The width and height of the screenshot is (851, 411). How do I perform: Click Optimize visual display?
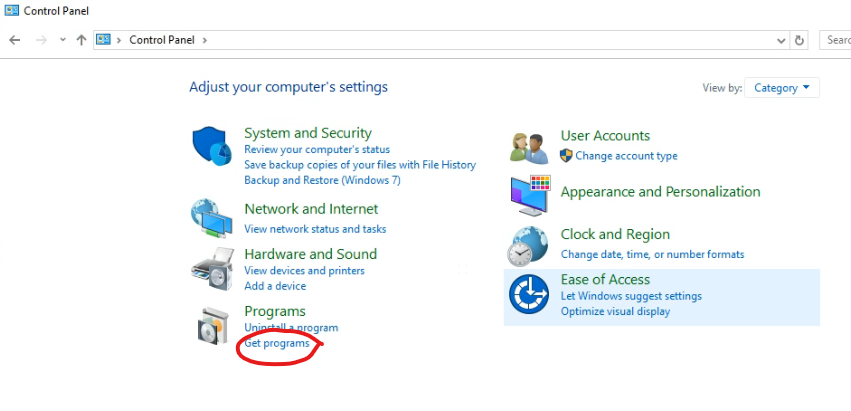pos(615,311)
